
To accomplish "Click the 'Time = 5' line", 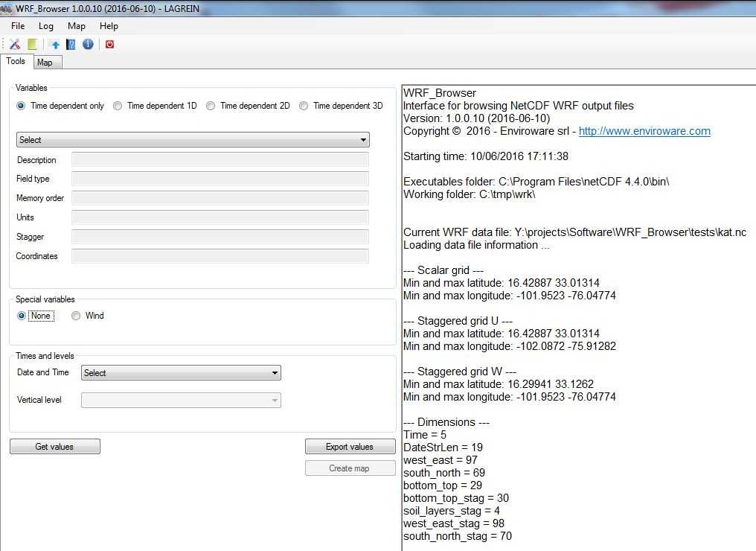I will pyautogui.click(x=425, y=435).
